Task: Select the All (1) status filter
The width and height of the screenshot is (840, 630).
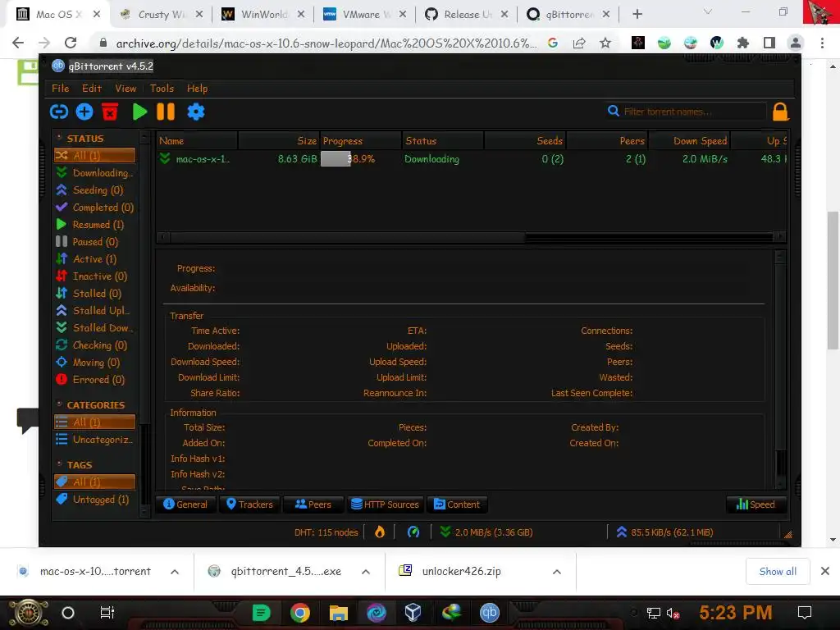Action: pos(95,155)
